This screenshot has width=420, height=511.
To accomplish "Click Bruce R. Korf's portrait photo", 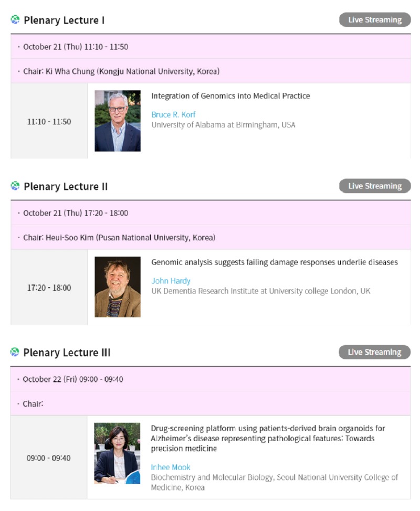I will 118,121.
